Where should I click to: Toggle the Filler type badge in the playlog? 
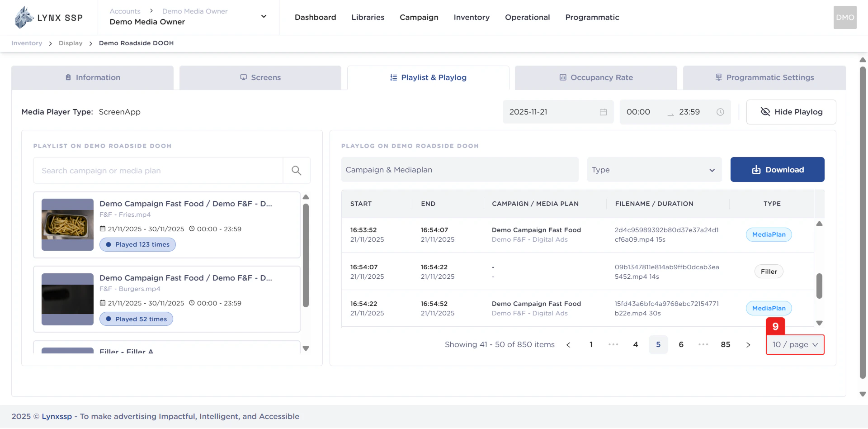tap(769, 271)
